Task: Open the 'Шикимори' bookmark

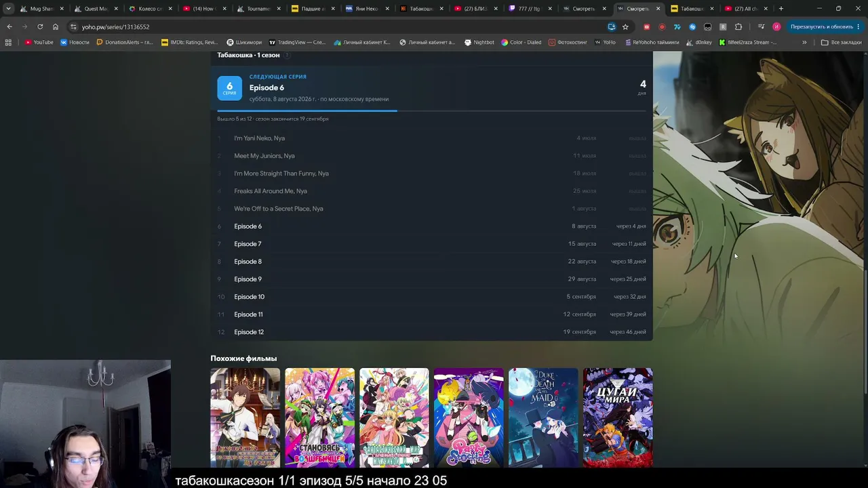Action: point(244,42)
